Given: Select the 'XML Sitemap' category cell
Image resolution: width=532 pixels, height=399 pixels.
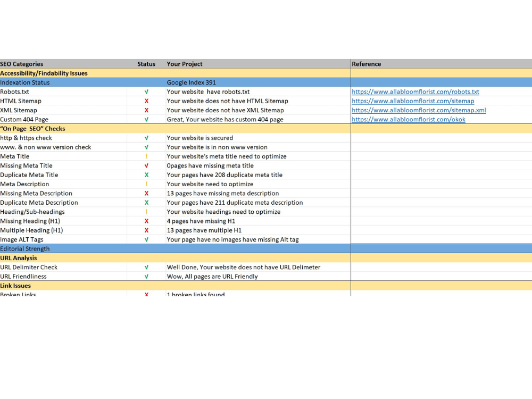Looking at the screenshot, I should 63,110.
